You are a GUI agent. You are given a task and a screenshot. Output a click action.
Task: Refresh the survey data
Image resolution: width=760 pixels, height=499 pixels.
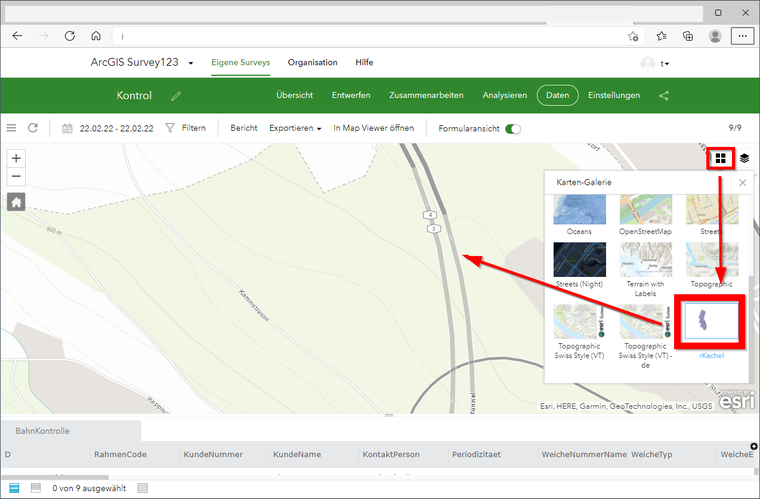click(x=32, y=128)
